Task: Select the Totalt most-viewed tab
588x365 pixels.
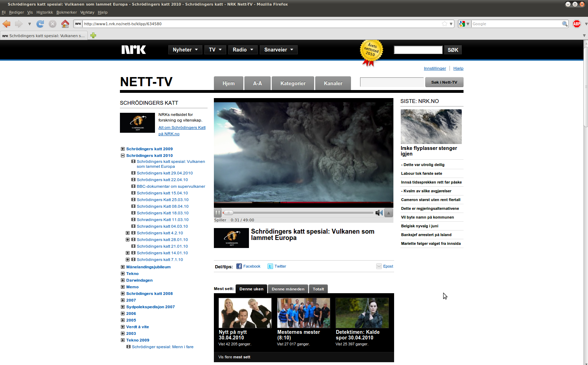Action: pos(318,289)
